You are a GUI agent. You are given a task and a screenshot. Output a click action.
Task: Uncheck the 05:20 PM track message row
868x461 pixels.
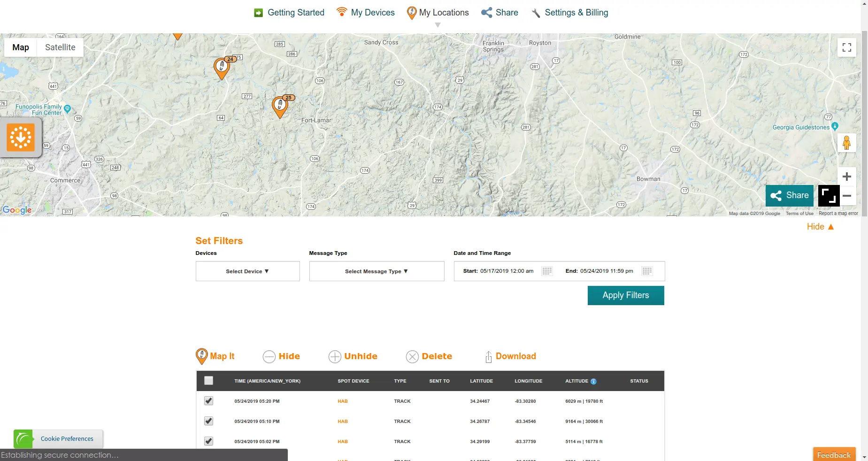click(208, 401)
